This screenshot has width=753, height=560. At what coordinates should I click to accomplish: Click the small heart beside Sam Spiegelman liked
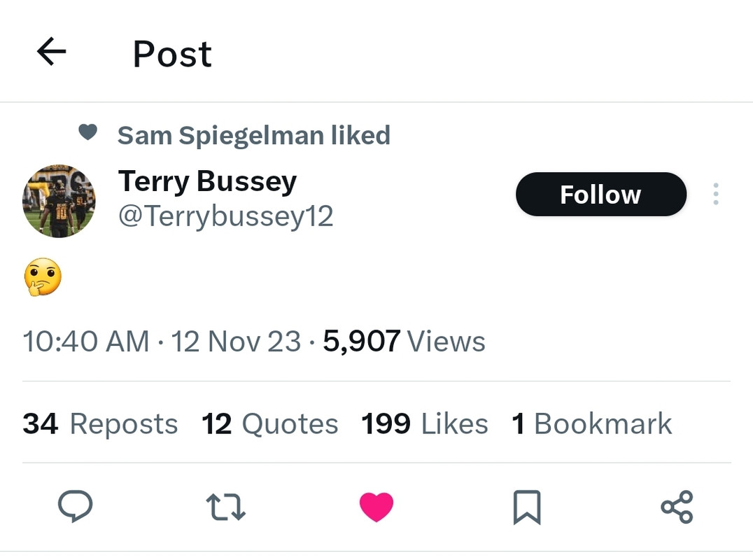[x=87, y=132]
